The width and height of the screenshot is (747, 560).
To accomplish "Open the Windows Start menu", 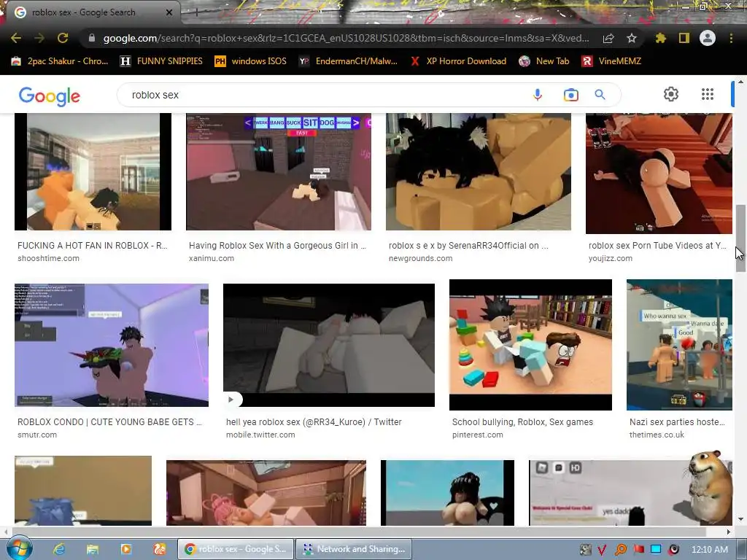I will tap(19, 548).
